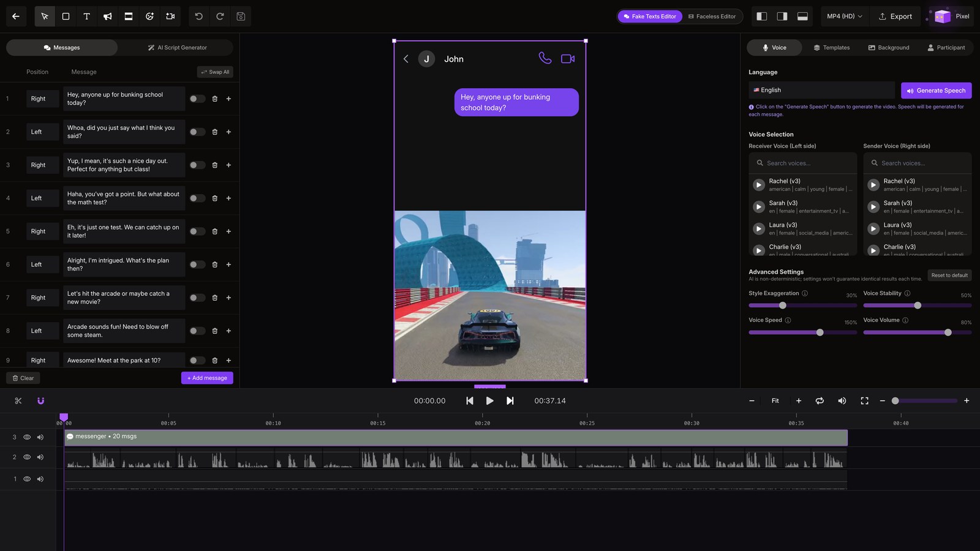
Task: Click the video call icon in chat header
Action: click(568, 59)
